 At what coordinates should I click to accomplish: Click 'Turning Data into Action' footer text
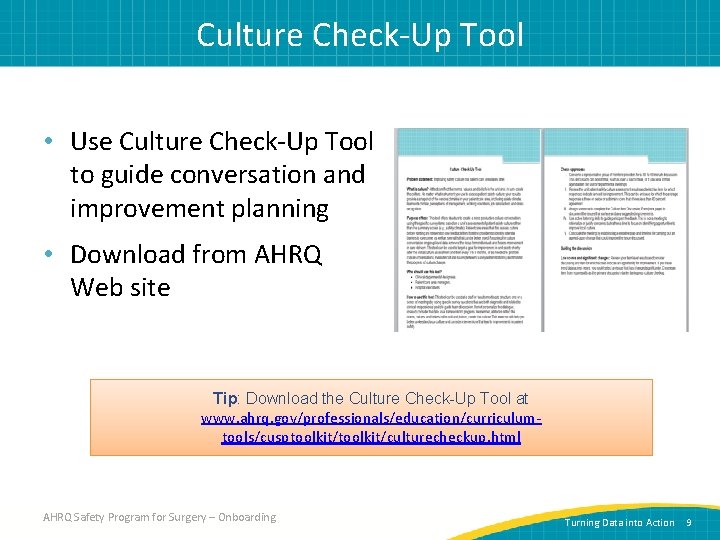pyautogui.click(x=619, y=523)
